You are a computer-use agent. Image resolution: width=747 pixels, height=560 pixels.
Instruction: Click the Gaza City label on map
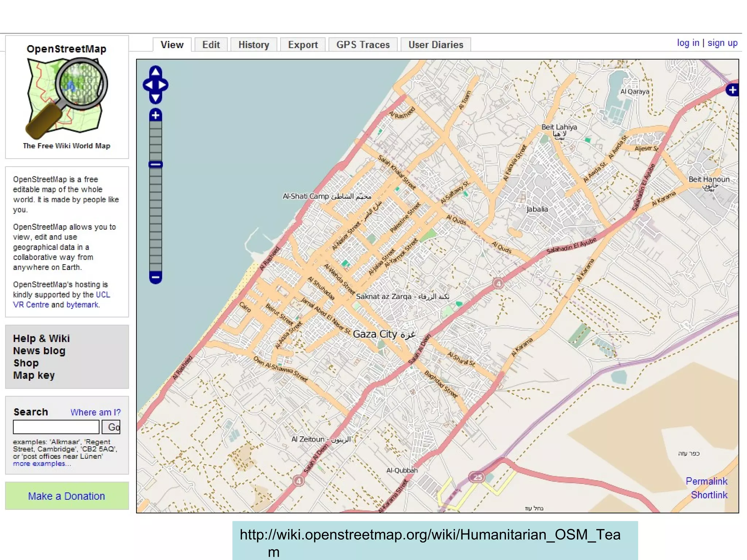(384, 334)
